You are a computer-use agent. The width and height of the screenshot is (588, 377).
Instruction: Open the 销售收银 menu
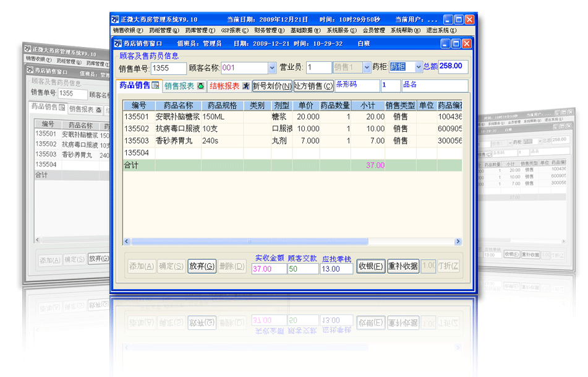point(127,30)
